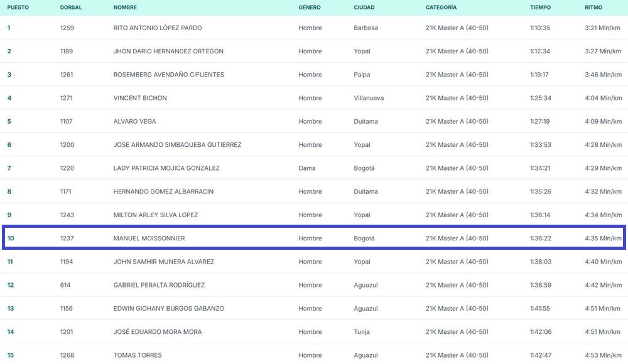Viewport: 628px width, 364px height.
Task: Open position 1 link for Rito Antonio
Action: (9, 28)
